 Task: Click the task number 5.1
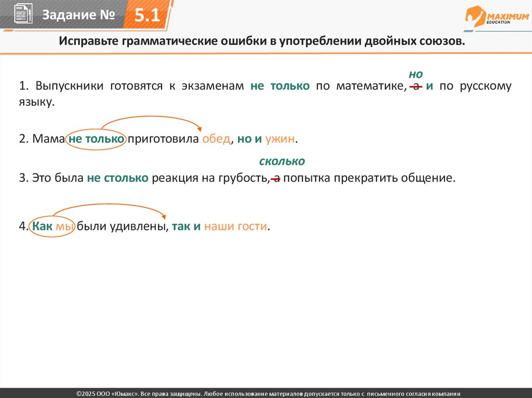point(147,15)
